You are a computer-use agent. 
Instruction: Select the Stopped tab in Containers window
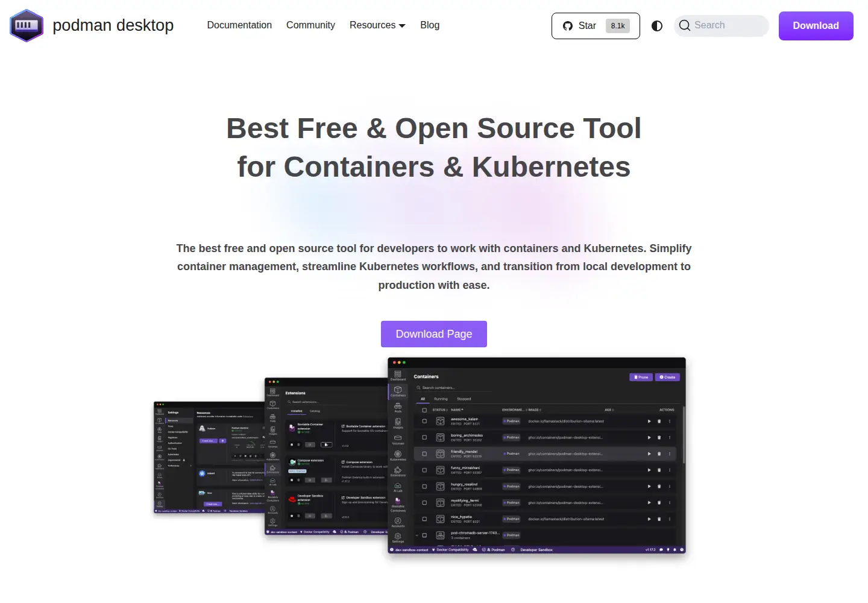click(464, 399)
